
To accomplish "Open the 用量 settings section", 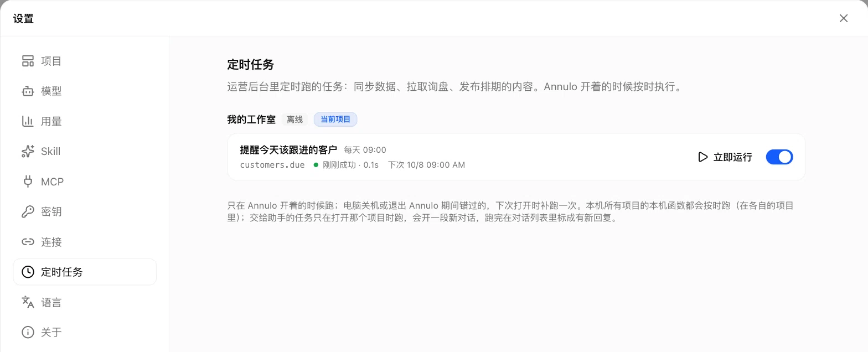I will (85, 121).
